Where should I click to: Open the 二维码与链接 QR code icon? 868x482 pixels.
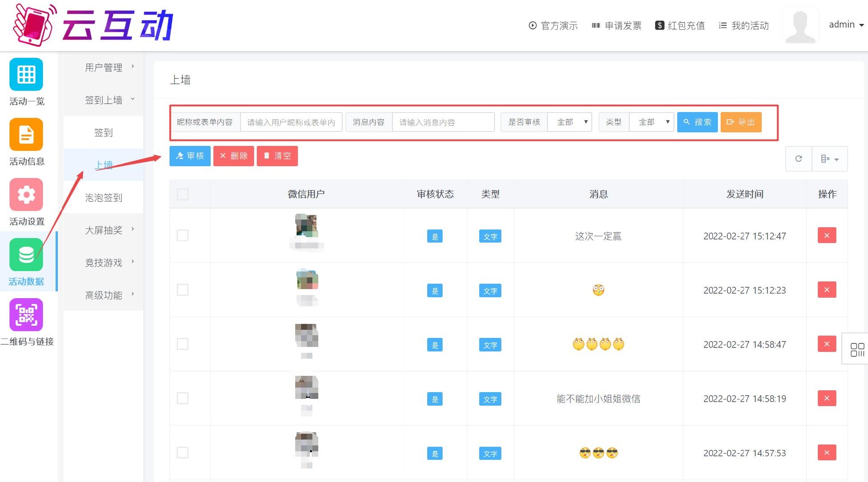[26, 315]
